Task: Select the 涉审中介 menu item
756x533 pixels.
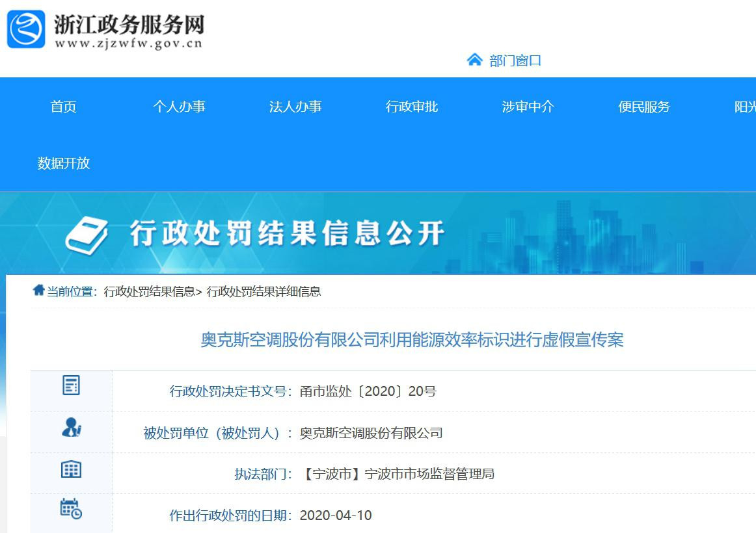Action: [528, 107]
